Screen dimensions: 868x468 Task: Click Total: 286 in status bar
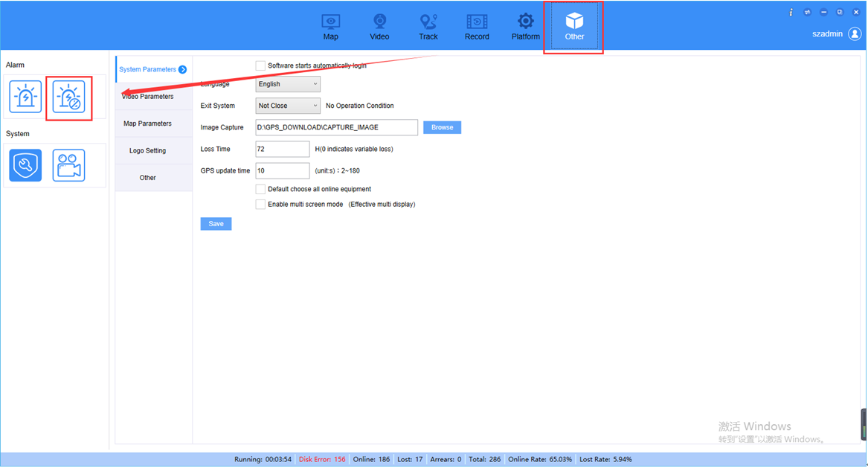pos(485,460)
